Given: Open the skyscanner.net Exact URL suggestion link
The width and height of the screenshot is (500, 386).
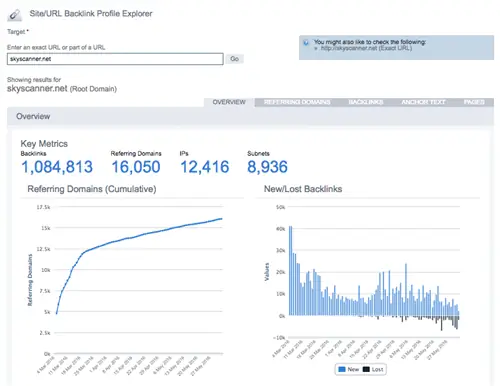Looking at the screenshot, I should (x=366, y=48).
